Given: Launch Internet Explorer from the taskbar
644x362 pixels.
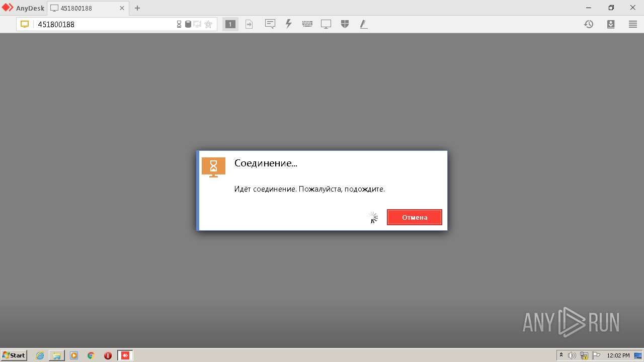Looking at the screenshot, I should coord(40,355).
